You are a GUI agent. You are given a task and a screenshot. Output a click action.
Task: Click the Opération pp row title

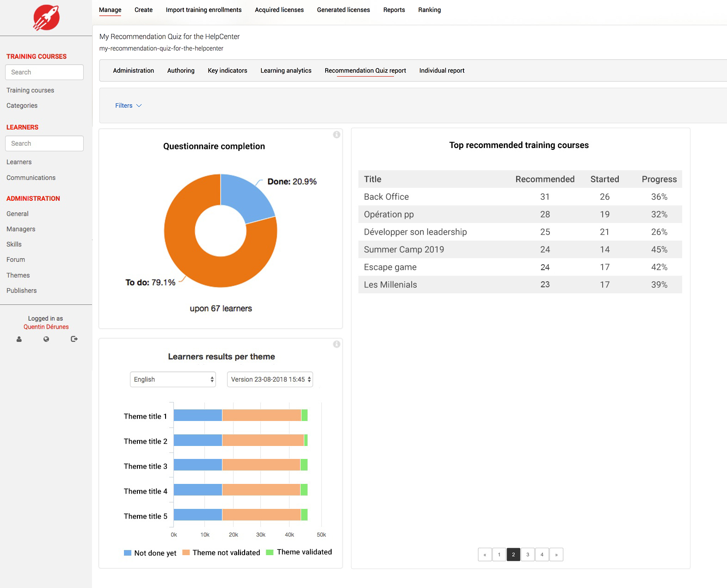[x=389, y=214]
